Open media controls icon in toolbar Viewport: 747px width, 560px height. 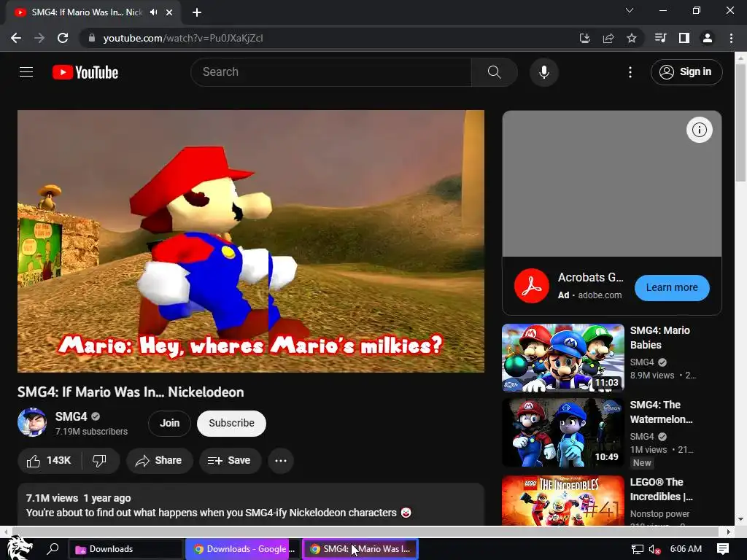coord(660,38)
